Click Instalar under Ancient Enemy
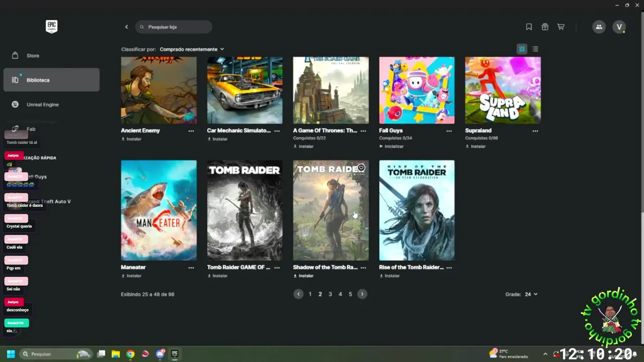The image size is (644, 362). [131, 139]
